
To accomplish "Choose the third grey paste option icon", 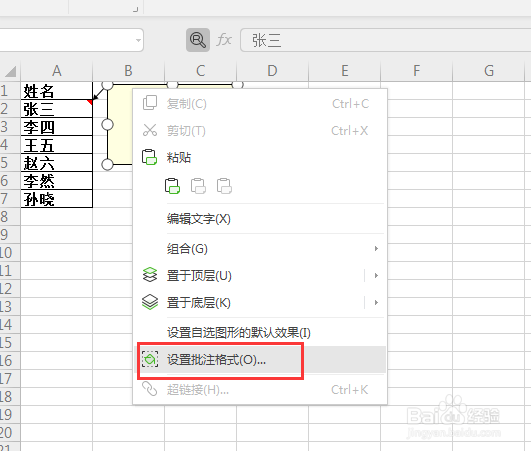I will [224, 186].
